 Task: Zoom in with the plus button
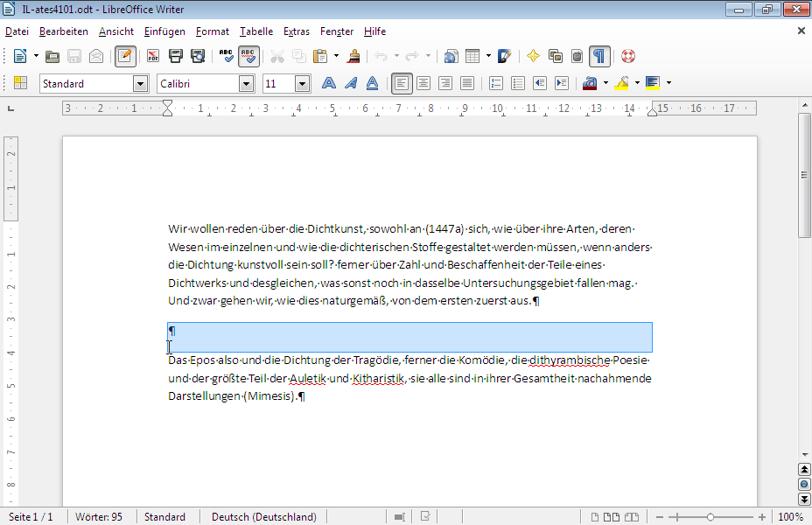[x=762, y=517]
